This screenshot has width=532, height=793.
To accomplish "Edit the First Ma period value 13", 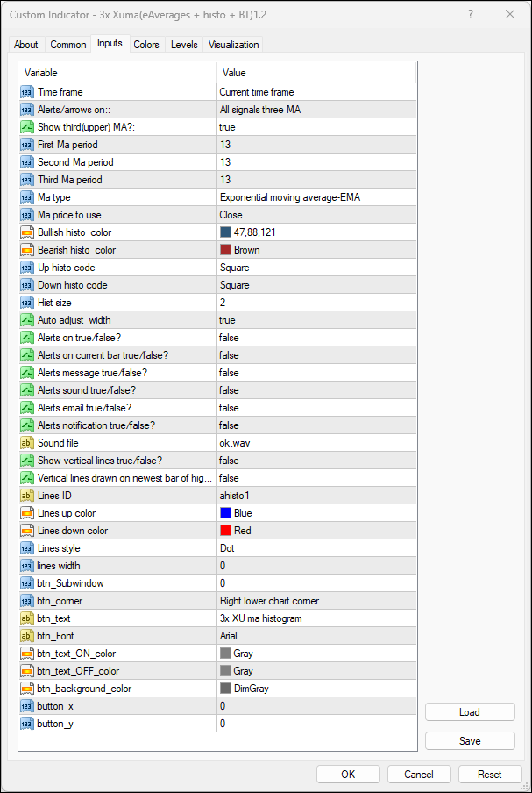I will click(316, 145).
